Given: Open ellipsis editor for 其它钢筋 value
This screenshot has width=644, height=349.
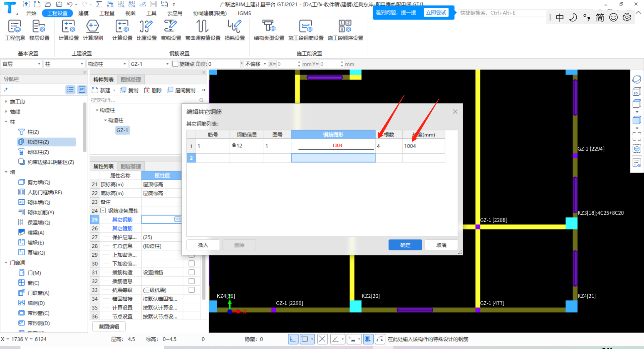Looking at the screenshot, I should point(177,219).
